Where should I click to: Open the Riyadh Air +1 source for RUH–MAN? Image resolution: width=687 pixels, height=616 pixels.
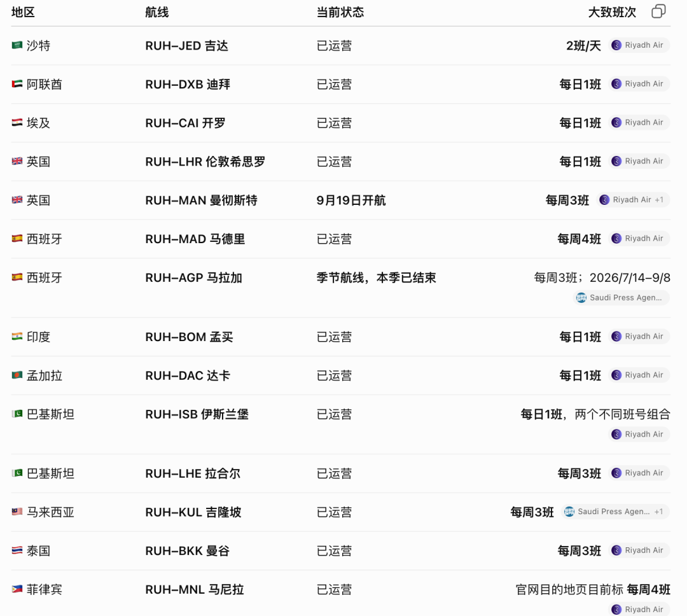(x=632, y=200)
